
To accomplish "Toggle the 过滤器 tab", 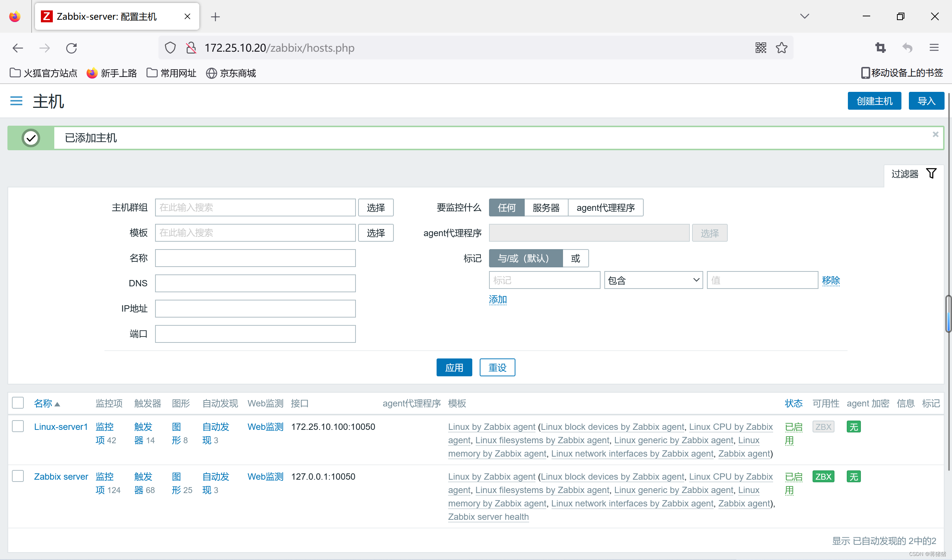I will coord(914,174).
